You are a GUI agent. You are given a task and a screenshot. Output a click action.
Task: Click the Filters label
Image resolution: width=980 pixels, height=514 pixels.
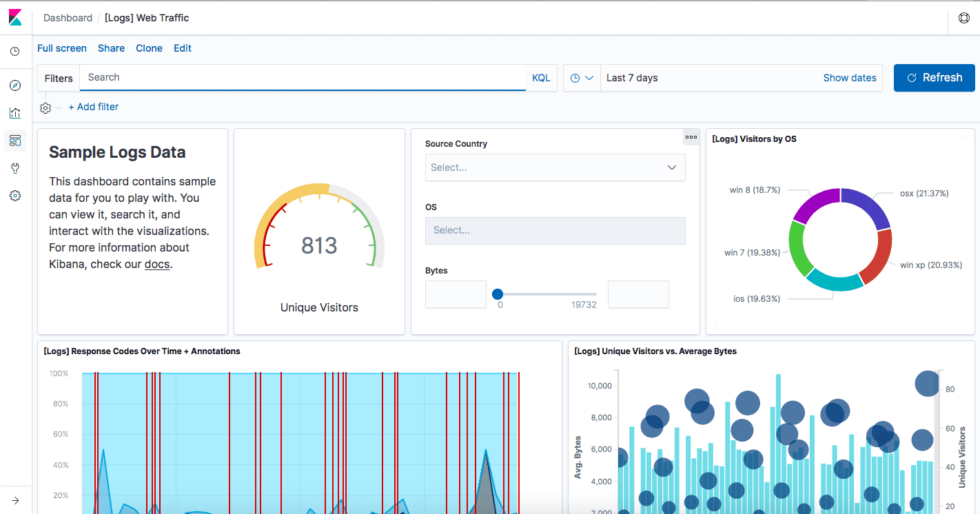pyautogui.click(x=59, y=78)
